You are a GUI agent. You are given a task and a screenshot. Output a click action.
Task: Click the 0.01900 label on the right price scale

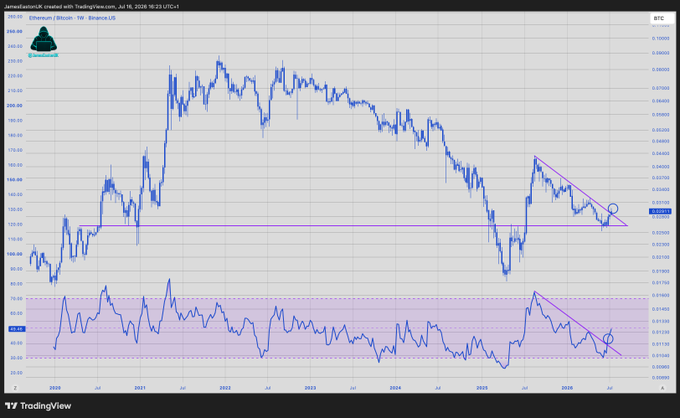pos(660,271)
